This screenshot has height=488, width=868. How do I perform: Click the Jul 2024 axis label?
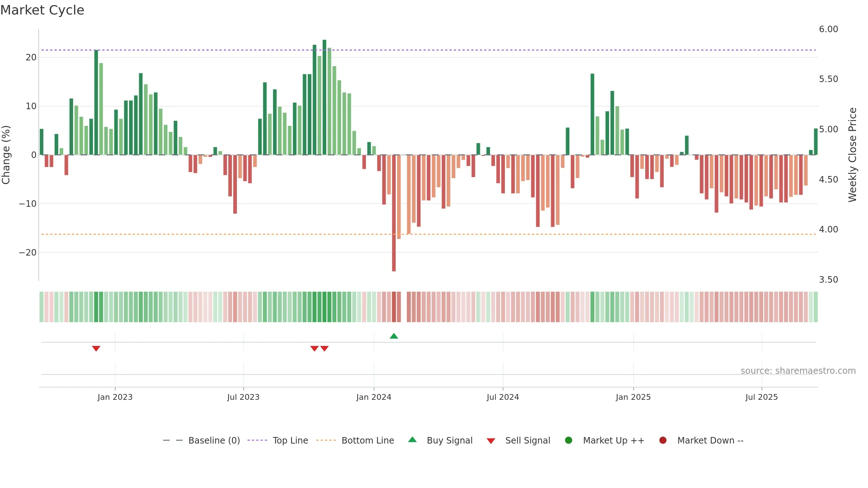click(503, 397)
